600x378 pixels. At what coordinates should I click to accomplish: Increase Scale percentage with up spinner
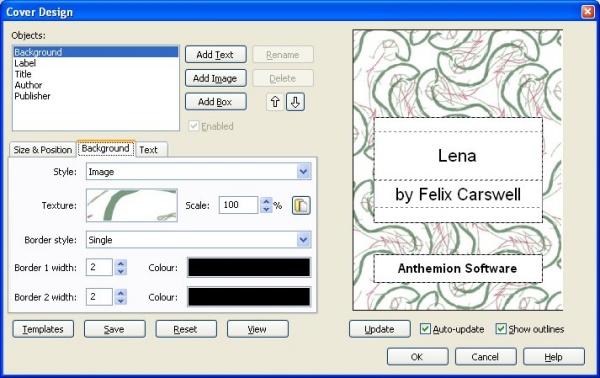(266, 201)
